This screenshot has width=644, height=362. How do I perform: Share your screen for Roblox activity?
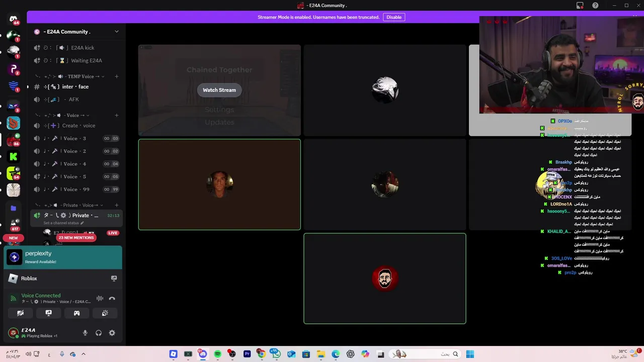coord(114,279)
